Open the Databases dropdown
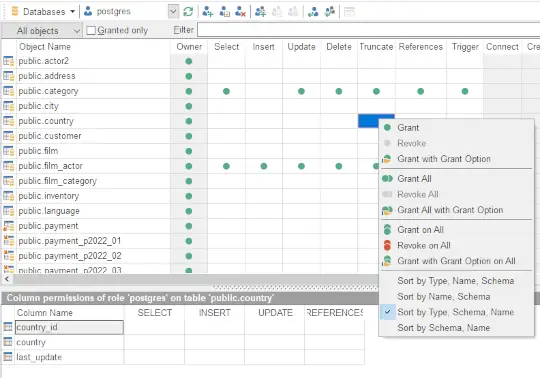The image size is (540, 378). click(x=43, y=12)
